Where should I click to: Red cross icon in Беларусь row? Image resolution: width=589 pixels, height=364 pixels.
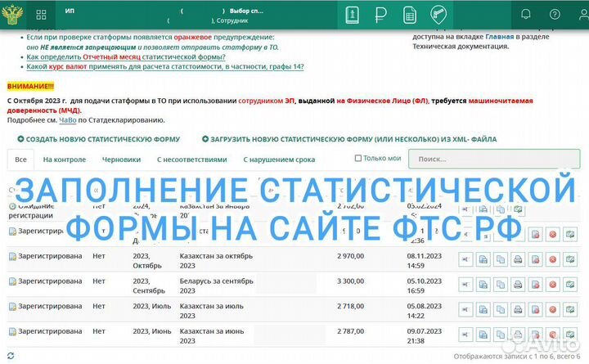tap(552, 285)
